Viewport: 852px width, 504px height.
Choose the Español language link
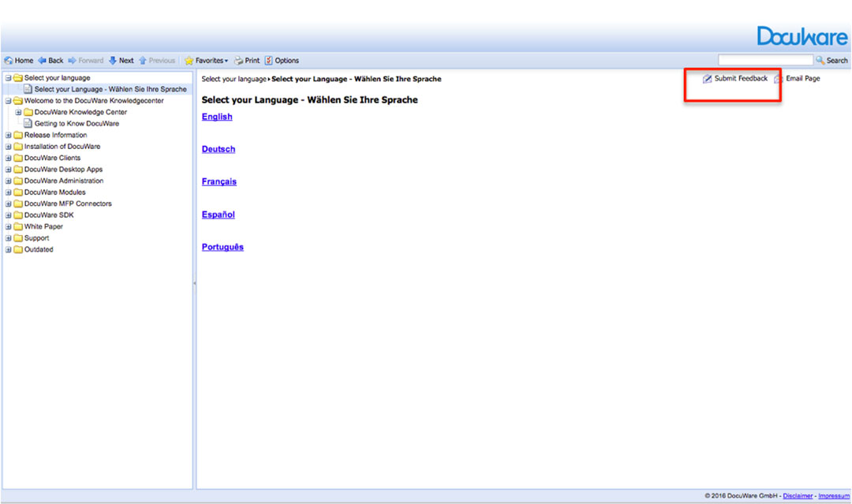[x=219, y=215]
